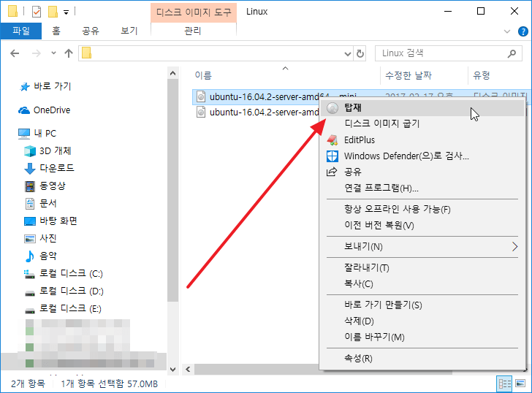Click the Mount (탑재) context menu entry
Viewport: 532px width, 393px height.
(x=422, y=108)
